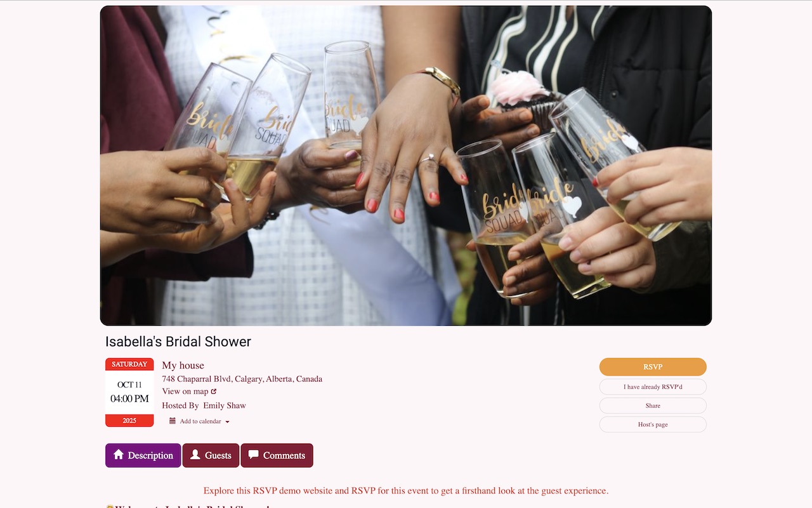This screenshot has height=508, width=812.
Task: Click the Calgary street address text
Action: coord(242,378)
